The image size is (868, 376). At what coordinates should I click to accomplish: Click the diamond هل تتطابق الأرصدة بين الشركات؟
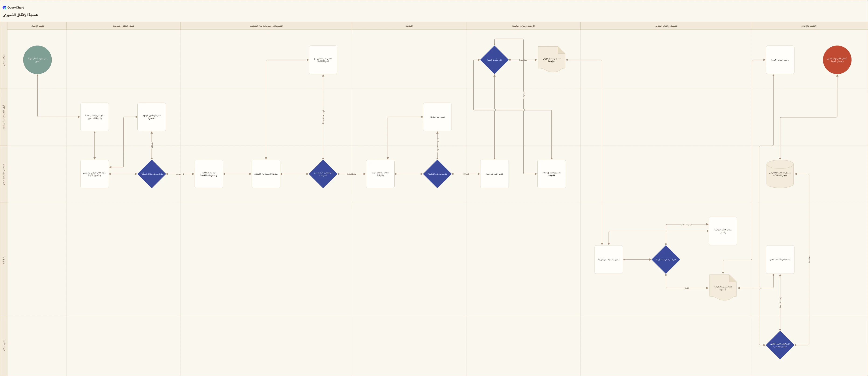(x=323, y=174)
